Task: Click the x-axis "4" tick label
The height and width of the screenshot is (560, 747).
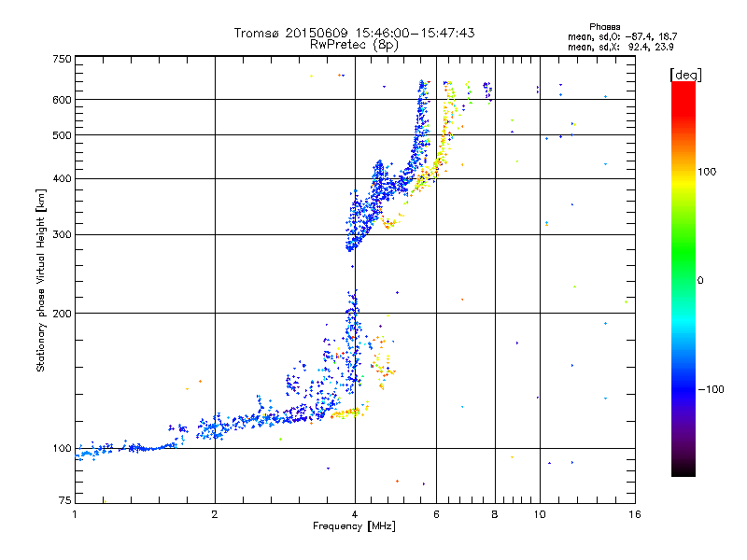Action: [x=355, y=514]
